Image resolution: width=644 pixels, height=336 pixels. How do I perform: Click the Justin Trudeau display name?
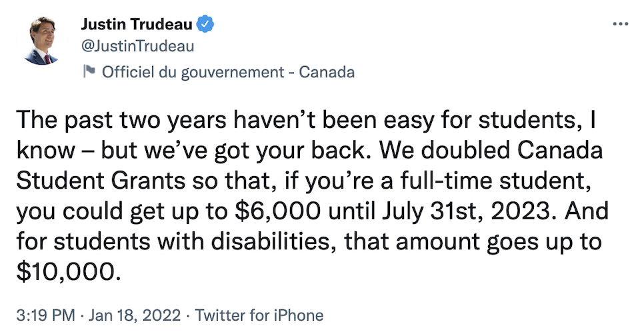137,24
